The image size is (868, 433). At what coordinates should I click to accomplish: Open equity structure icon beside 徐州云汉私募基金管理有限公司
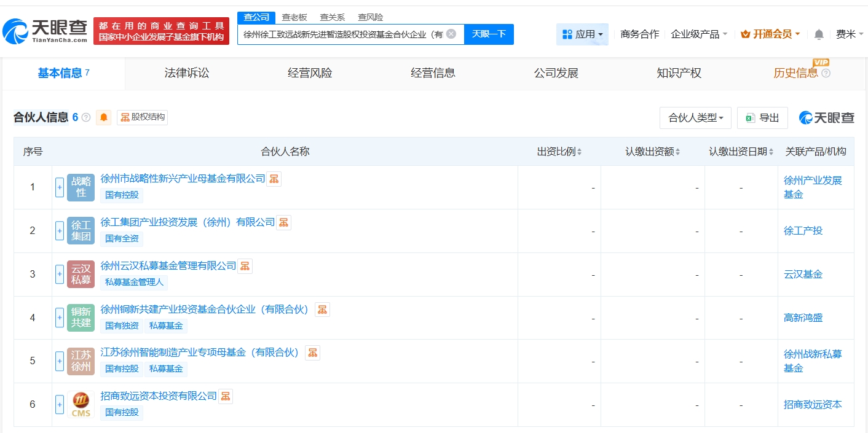click(x=245, y=266)
